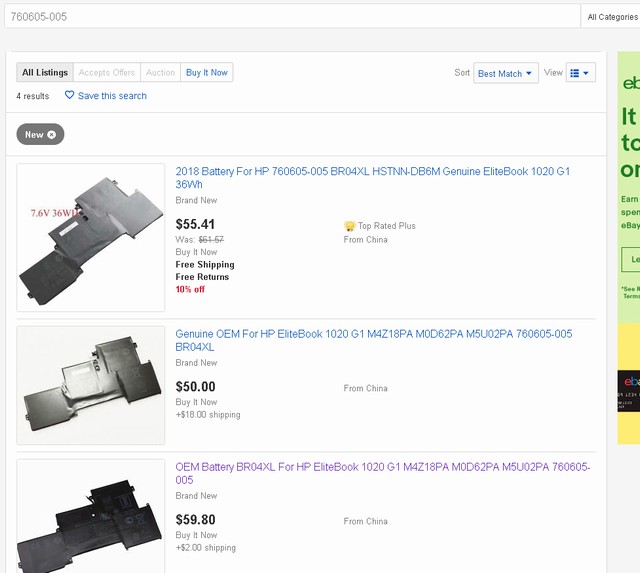Select the All Listings tab

pyautogui.click(x=45, y=72)
